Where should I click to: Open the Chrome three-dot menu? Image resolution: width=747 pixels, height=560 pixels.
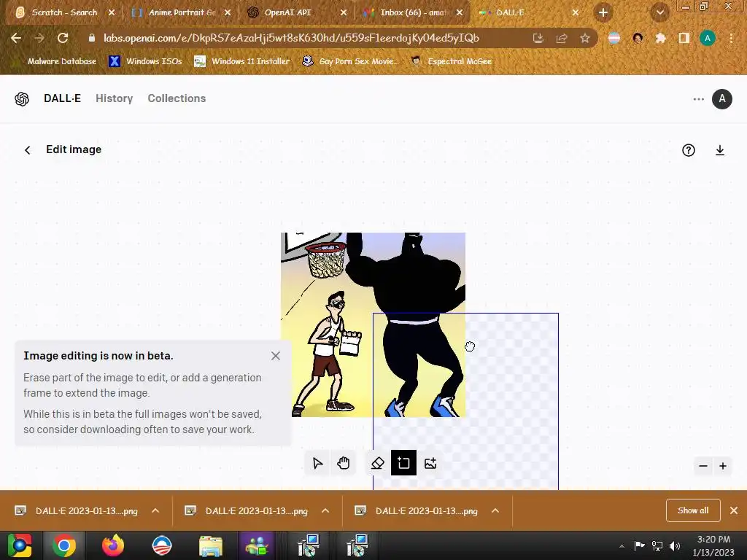[731, 39]
